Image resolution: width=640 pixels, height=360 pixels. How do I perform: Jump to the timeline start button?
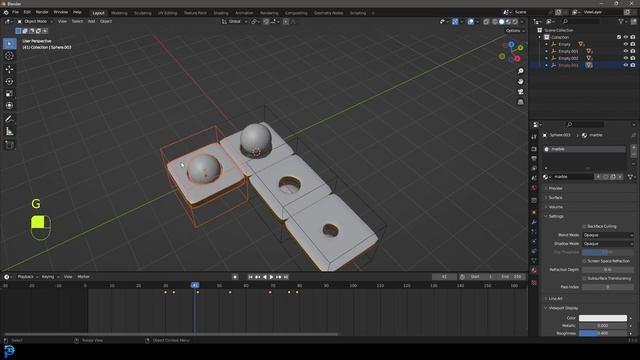[x=250, y=277]
